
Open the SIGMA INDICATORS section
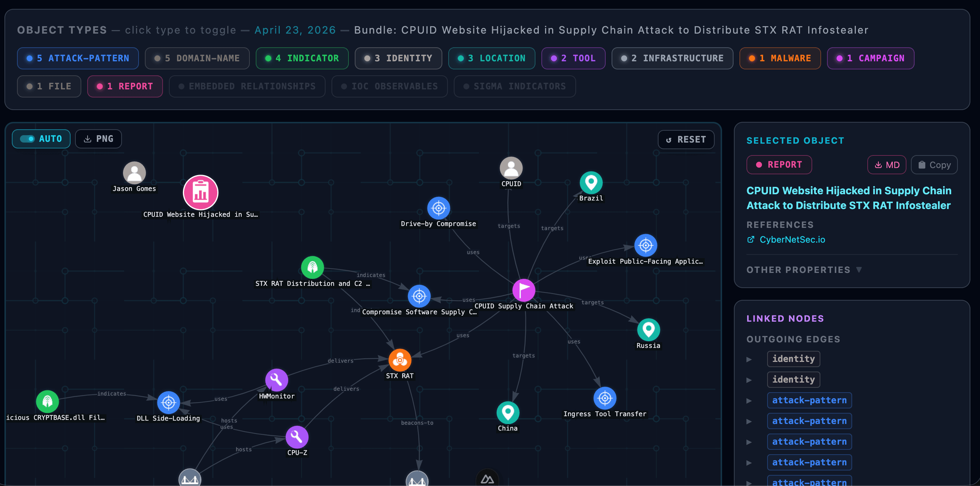click(x=515, y=86)
